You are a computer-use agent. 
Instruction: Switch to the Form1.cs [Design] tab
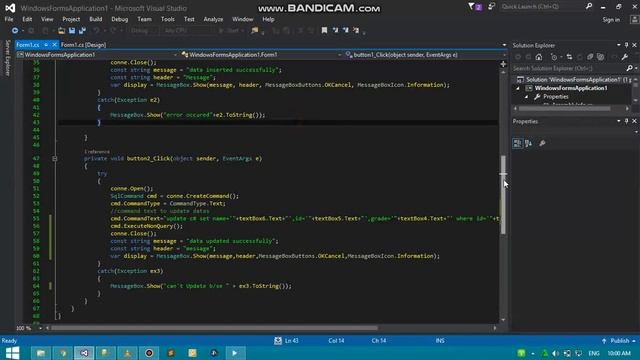tap(83, 45)
